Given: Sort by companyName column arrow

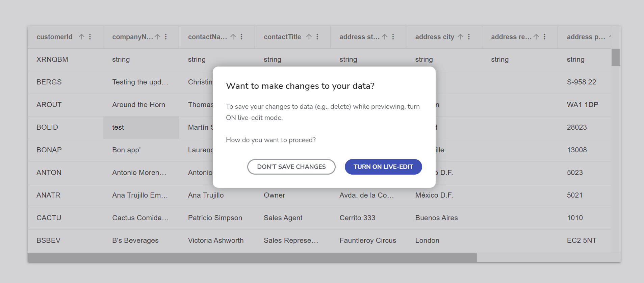Looking at the screenshot, I should 157,37.
